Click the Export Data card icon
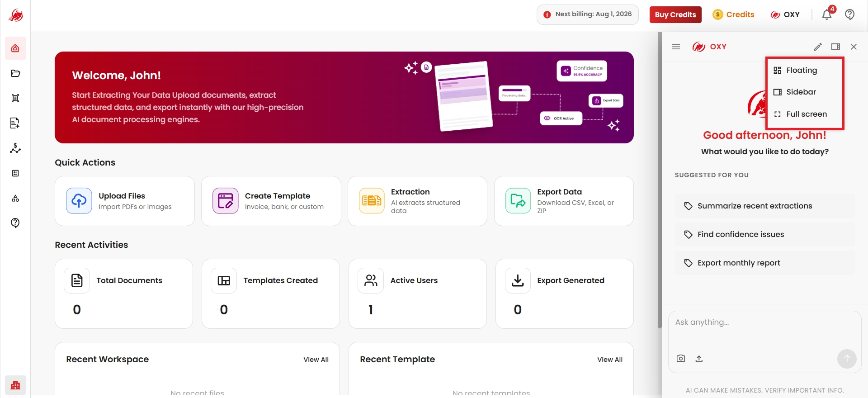The width and height of the screenshot is (868, 398). pos(518,201)
